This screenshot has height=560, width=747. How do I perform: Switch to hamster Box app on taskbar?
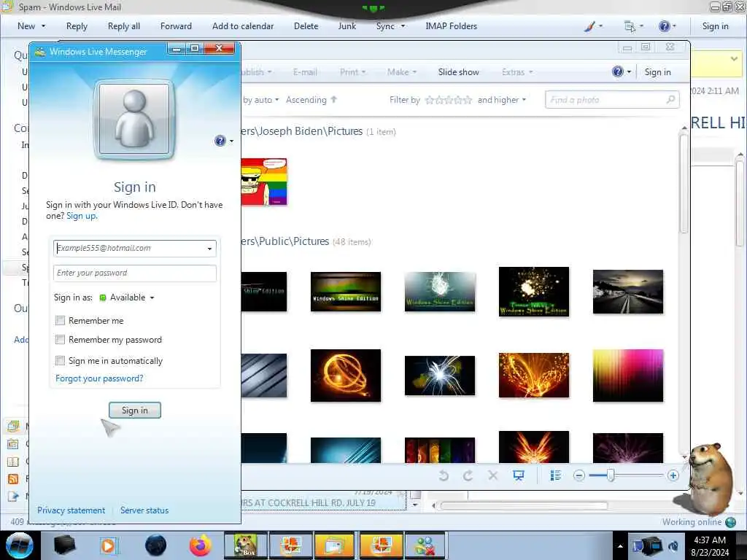click(x=245, y=545)
